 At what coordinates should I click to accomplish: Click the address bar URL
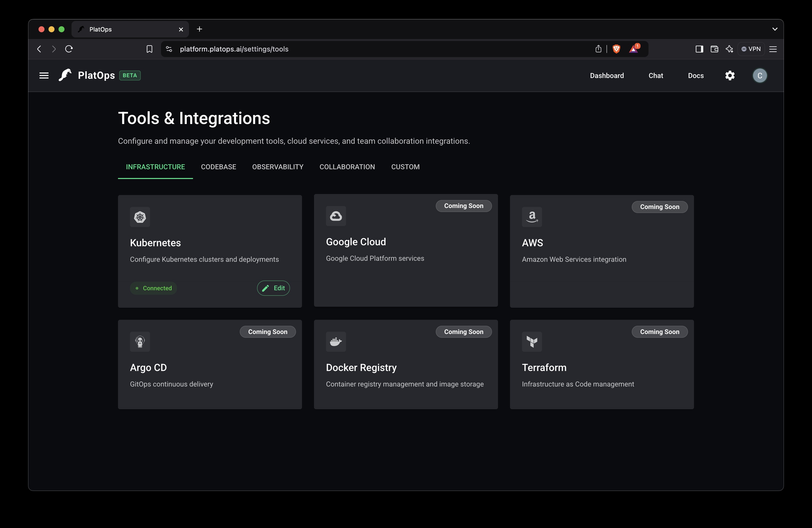(x=234, y=49)
